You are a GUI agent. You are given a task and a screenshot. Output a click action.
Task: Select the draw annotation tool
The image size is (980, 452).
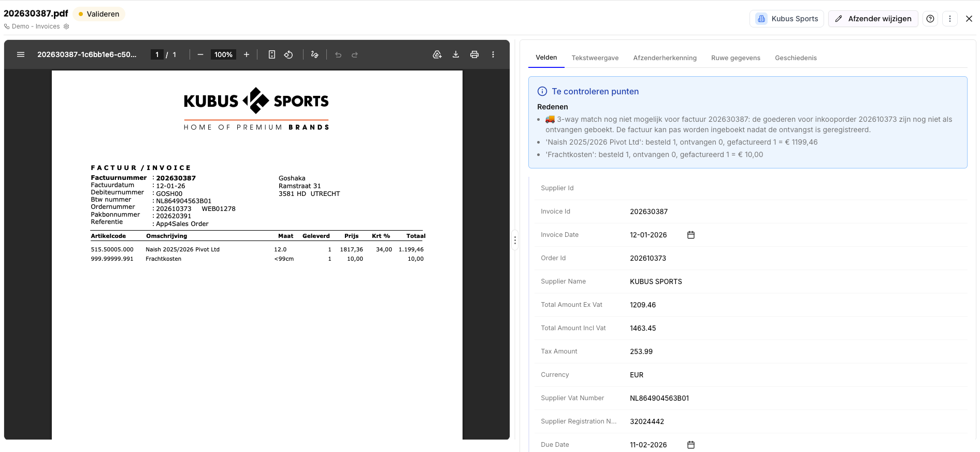point(314,54)
